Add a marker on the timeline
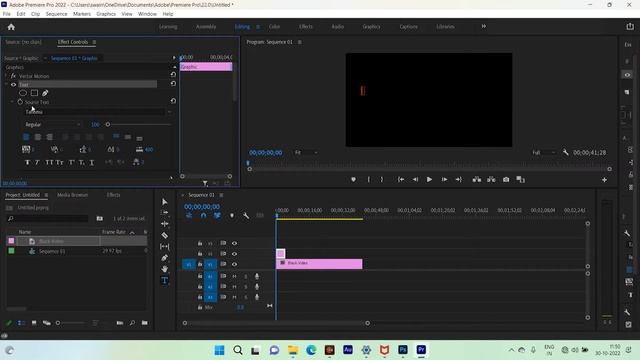The image size is (640, 360). [x=231, y=216]
